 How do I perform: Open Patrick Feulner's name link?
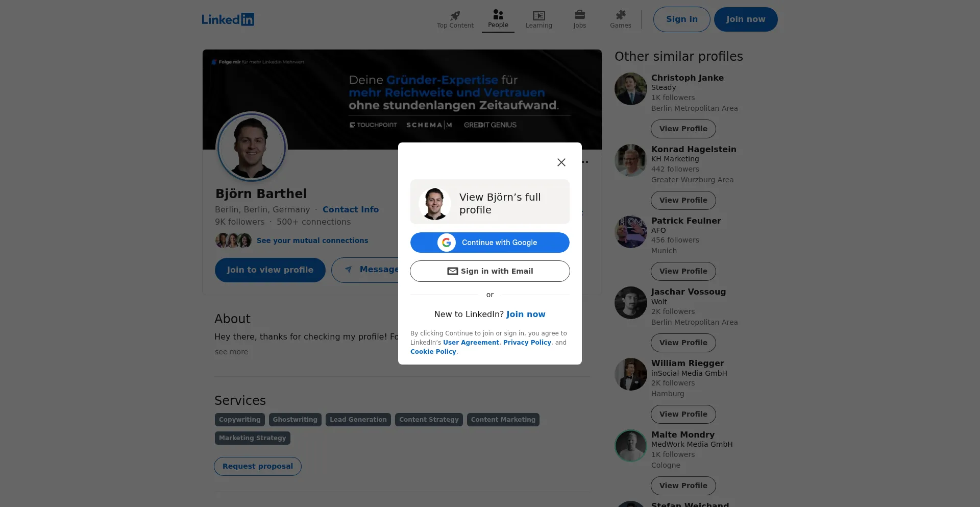(686, 221)
